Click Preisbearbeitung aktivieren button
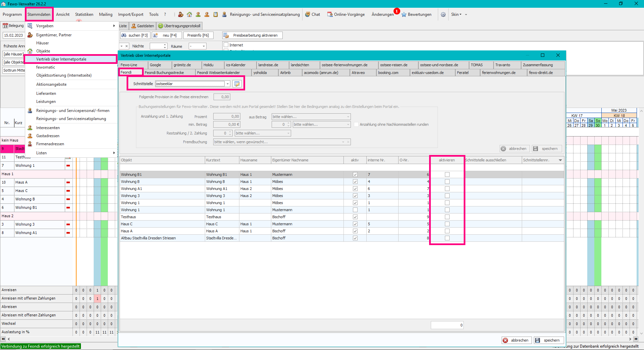This screenshot has height=350, width=644. point(252,35)
